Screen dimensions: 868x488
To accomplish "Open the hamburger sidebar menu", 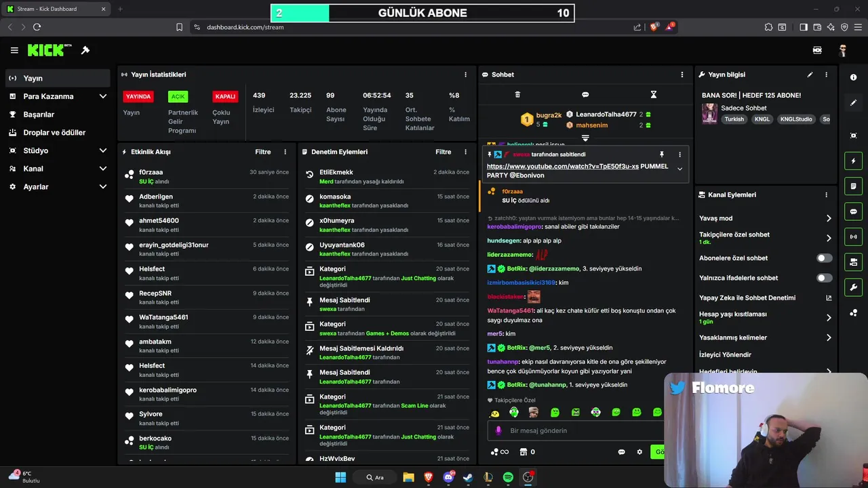I will [x=14, y=50].
